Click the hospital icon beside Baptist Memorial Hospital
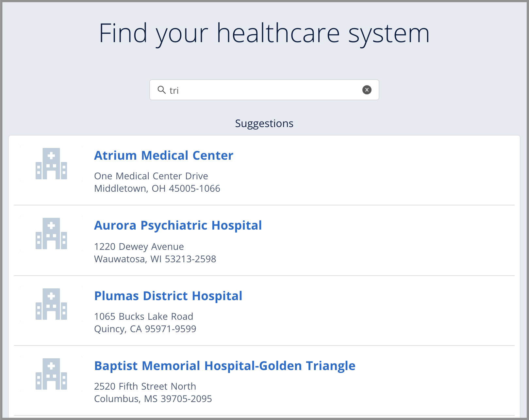This screenshot has width=529, height=420. point(51,374)
